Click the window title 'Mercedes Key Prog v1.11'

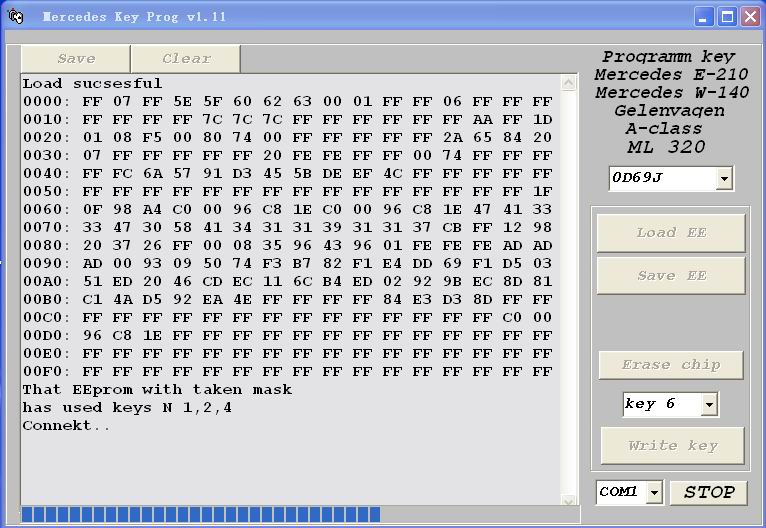(134, 17)
